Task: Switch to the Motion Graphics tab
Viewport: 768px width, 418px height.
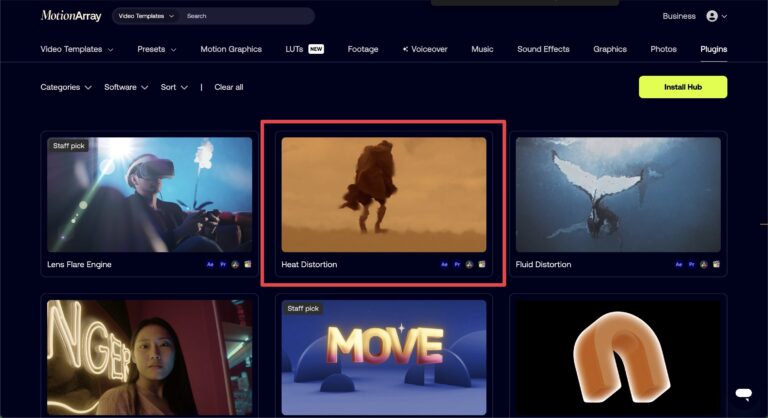Action: [231, 49]
